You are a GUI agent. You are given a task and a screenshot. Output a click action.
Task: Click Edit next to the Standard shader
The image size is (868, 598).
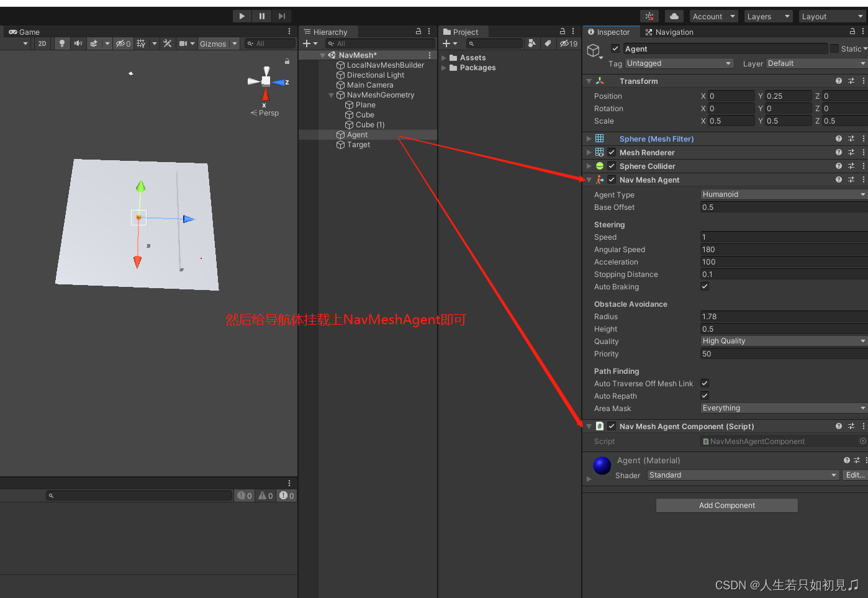coord(856,475)
